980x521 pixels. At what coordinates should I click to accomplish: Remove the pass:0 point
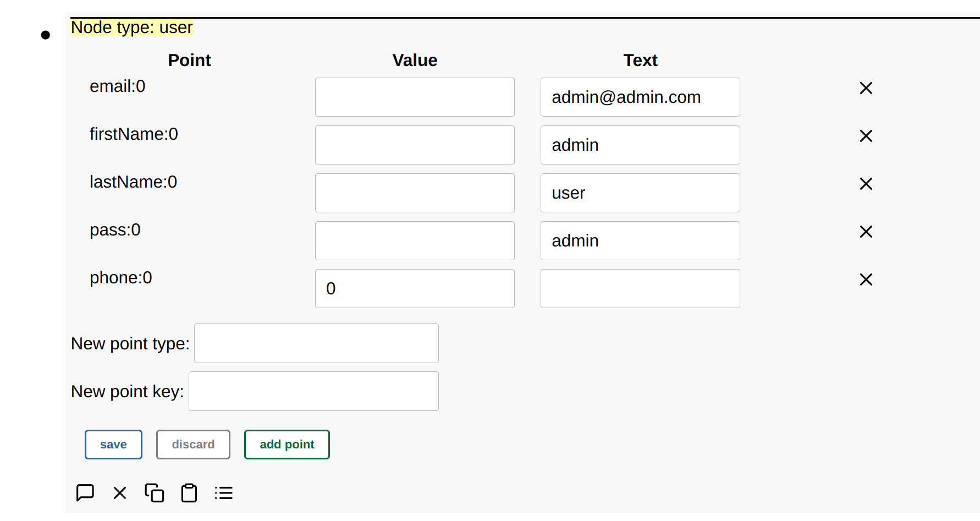click(866, 232)
